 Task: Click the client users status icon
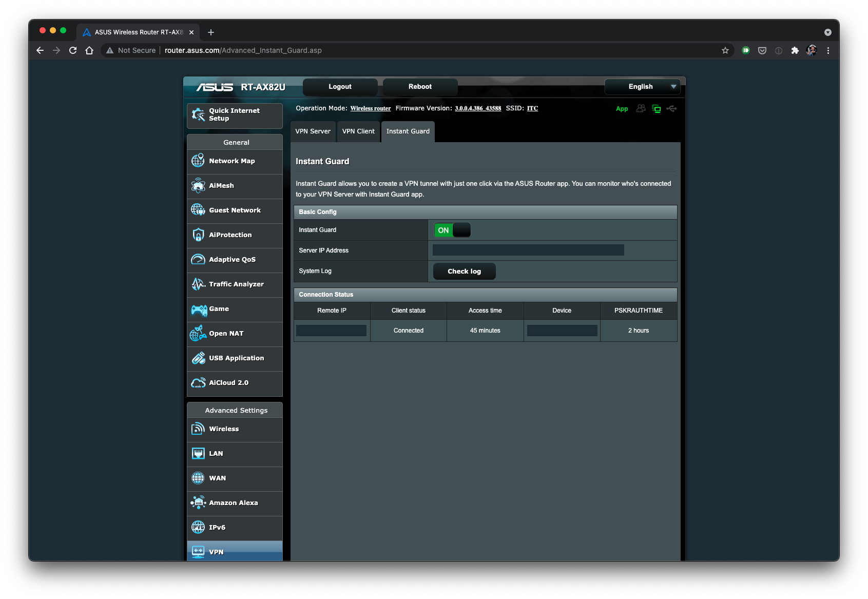click(x=641, y=108)
